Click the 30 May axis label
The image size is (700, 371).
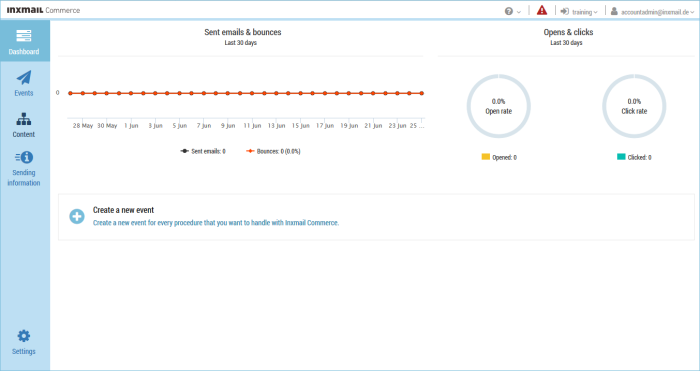107,126
